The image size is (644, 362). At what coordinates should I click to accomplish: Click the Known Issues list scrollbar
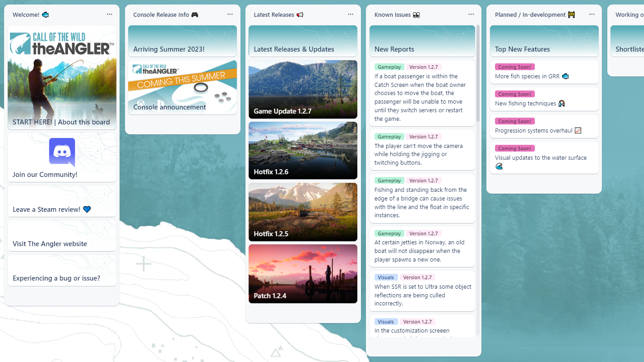pos(478,73)
